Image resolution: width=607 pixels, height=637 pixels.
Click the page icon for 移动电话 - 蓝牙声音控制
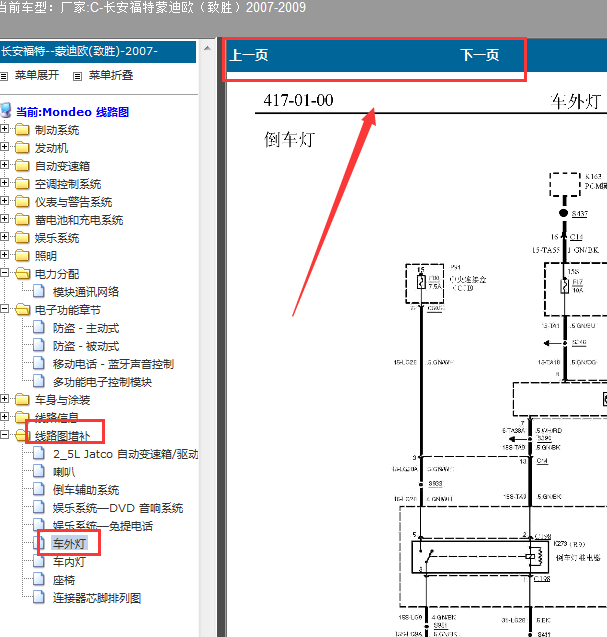pos(39,363)
